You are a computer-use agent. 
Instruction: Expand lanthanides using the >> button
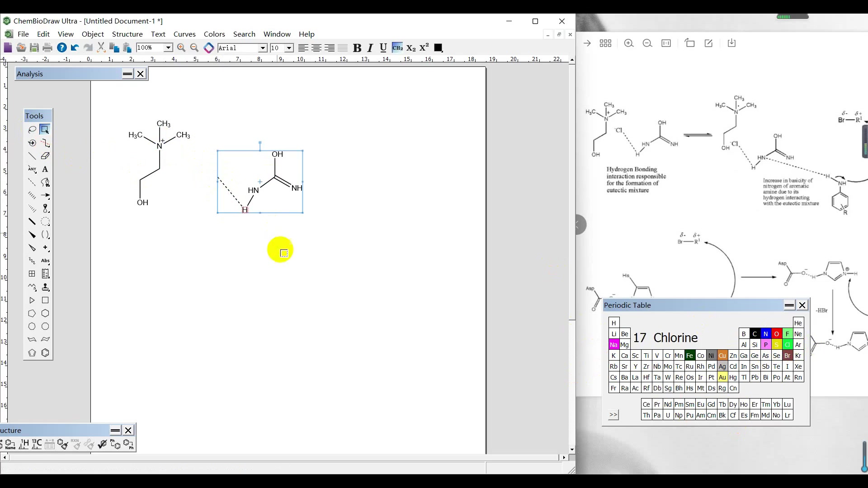pyautogui.click(x=613, y=415)
